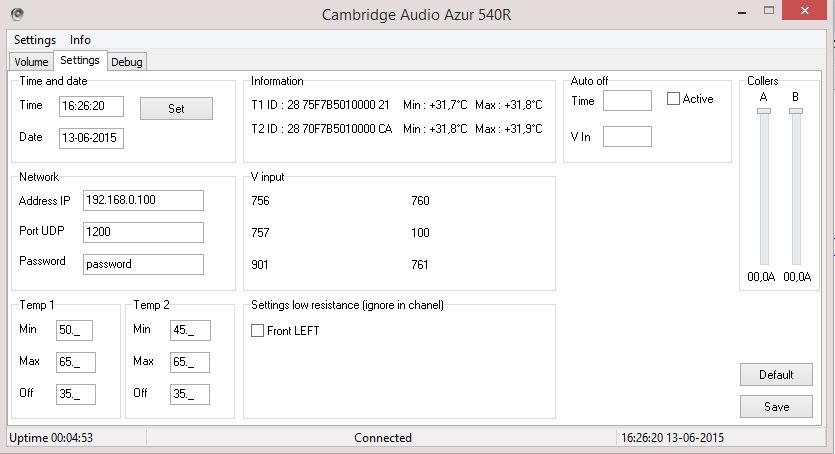This screenshot has width=835, height=454.
Task: Click the Address IP input field
Action: pos(143,200)
